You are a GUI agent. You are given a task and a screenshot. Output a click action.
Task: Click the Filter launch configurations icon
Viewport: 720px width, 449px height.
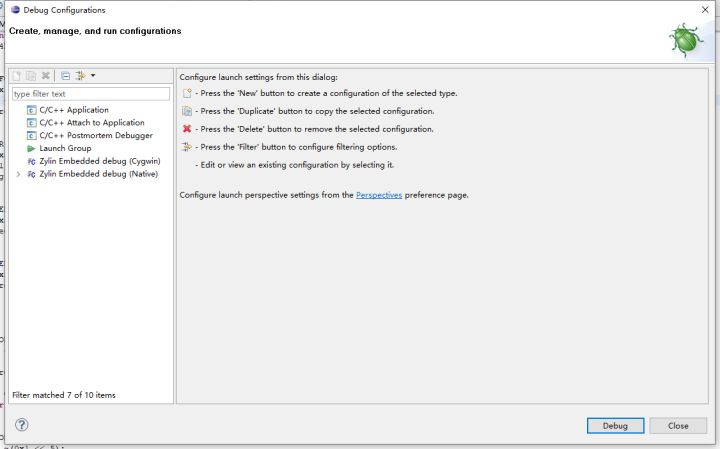(80, 76)
